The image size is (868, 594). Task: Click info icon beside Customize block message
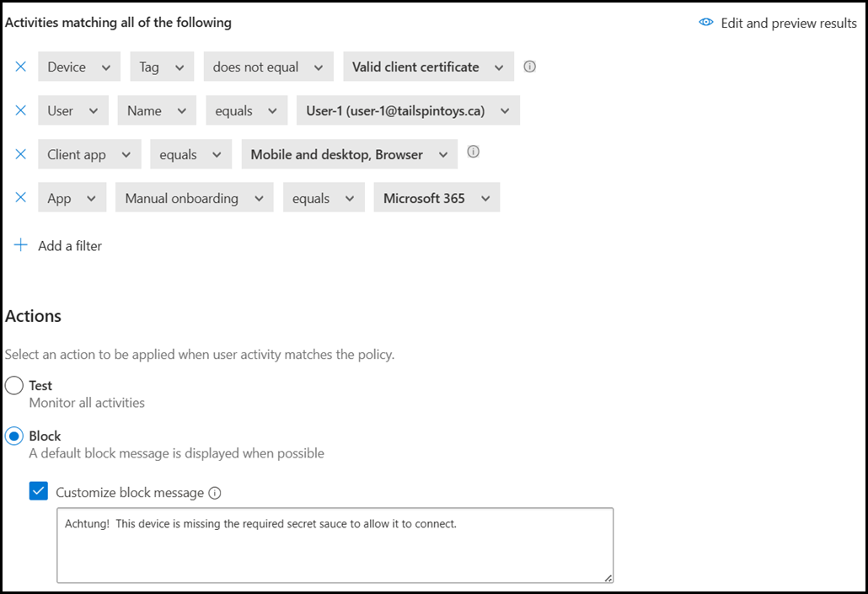click(x=215, y=493)
